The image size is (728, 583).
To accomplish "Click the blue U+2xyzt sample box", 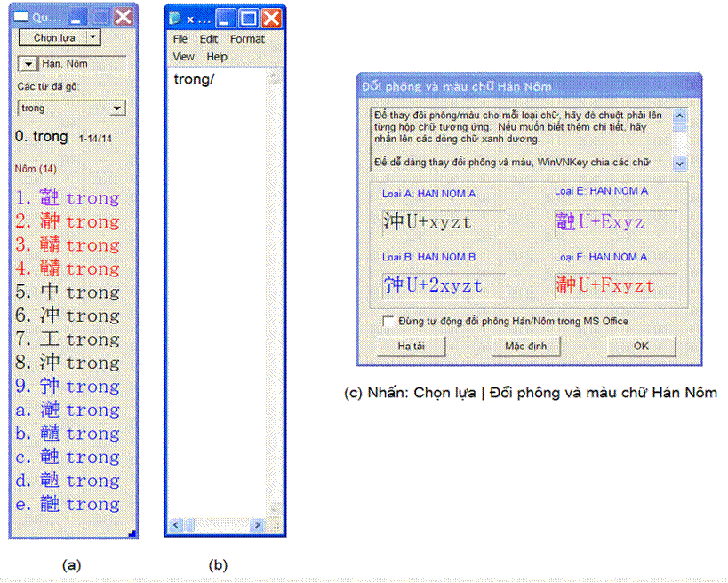I will pos(444,285).
